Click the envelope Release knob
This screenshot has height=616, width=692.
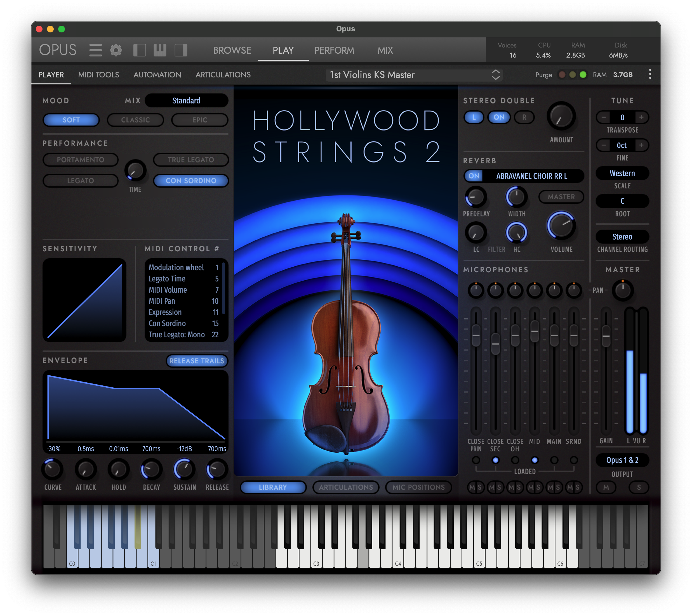[x=217, y=470]
